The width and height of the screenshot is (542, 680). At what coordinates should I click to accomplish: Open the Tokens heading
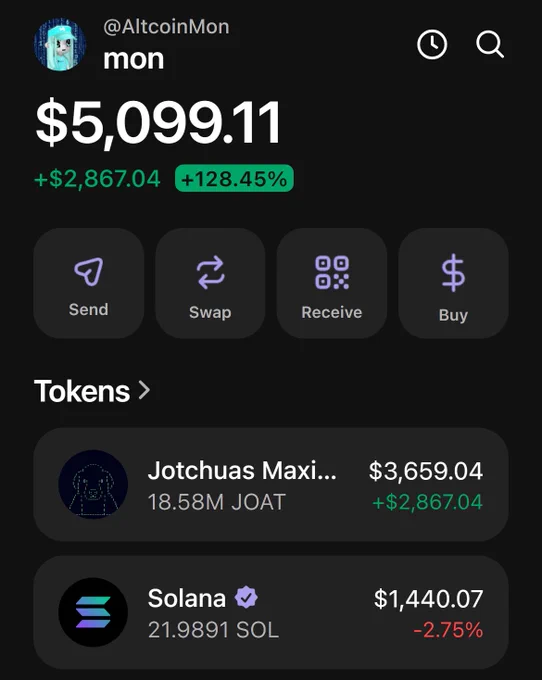pyautogui.click(x=82, y=391)
